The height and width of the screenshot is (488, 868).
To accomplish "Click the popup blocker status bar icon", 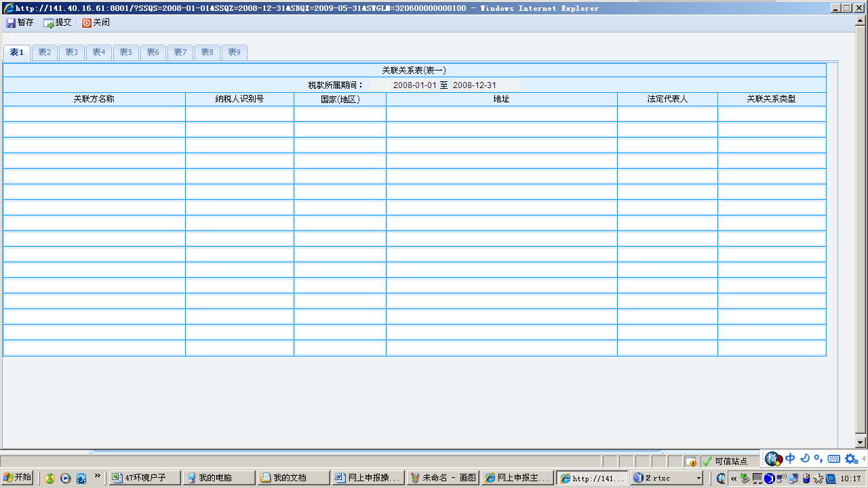I will (x=691, y=462).
